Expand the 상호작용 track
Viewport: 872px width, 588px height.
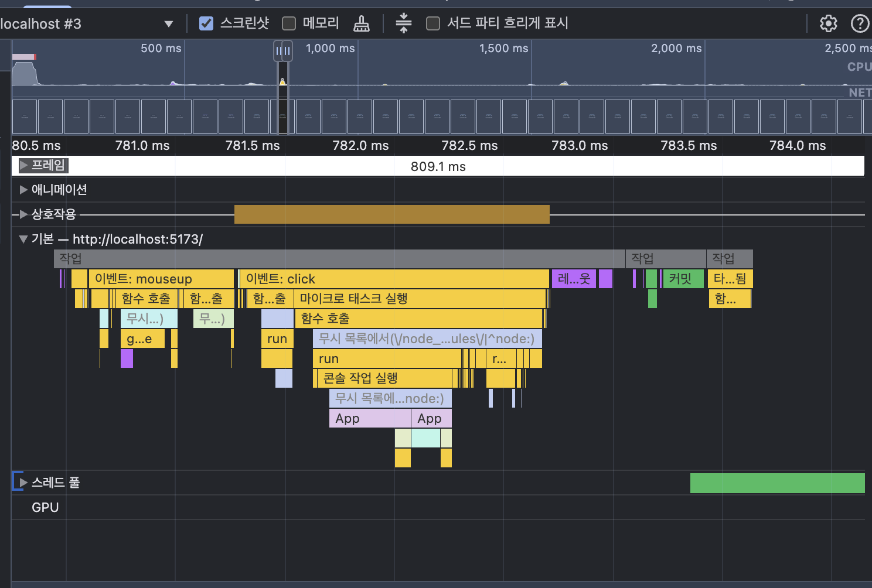pos(24,214)
